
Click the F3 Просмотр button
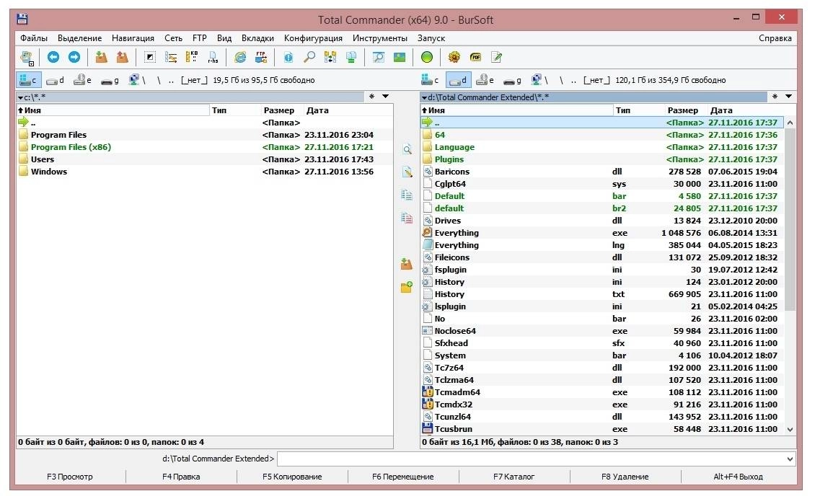70,477
